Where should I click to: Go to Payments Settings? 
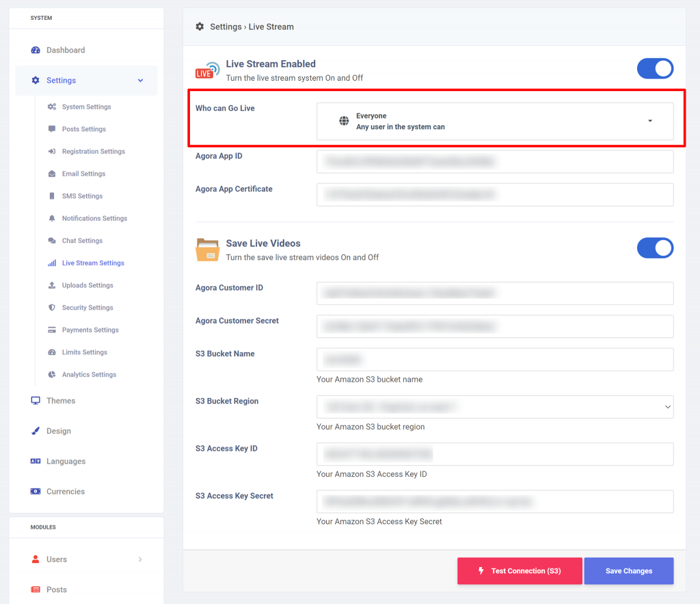pos(90,330)
